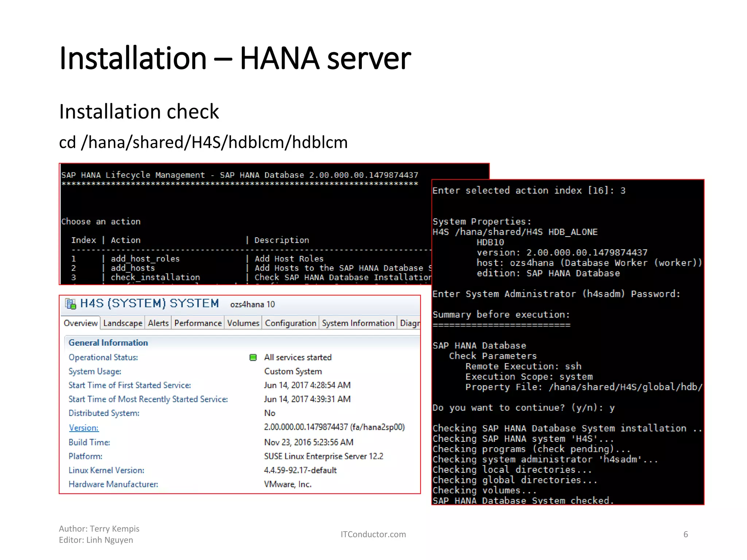
Task: Click kernel version '4.4.59-92.17-default'
Action: tap(300, 470)
